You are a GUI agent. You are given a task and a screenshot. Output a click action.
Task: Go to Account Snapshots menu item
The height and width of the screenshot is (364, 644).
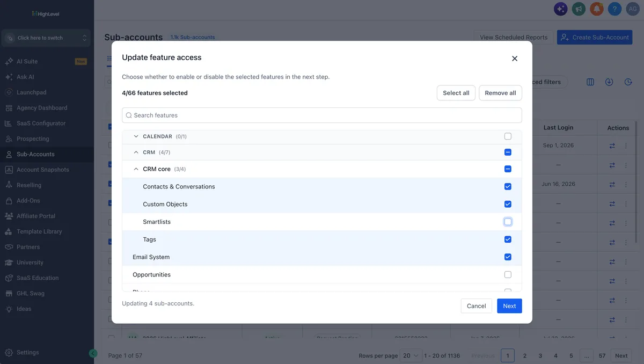pos(42,170)
